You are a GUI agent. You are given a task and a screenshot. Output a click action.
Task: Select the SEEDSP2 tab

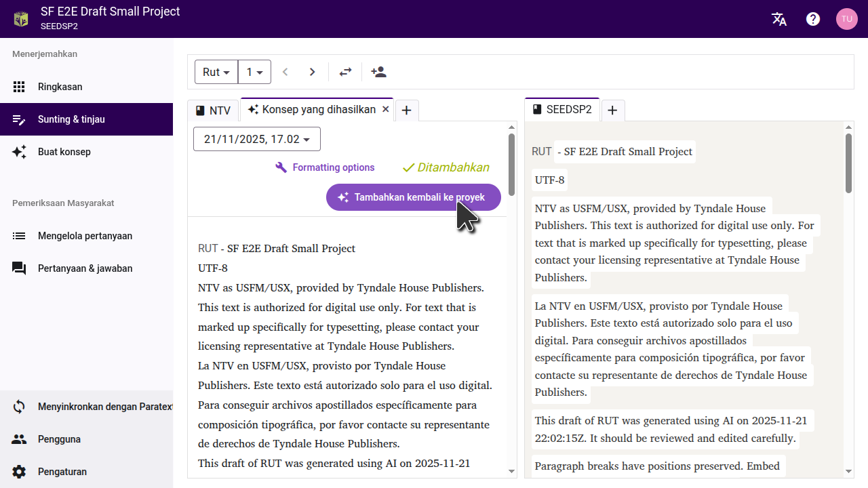point(562,110)
